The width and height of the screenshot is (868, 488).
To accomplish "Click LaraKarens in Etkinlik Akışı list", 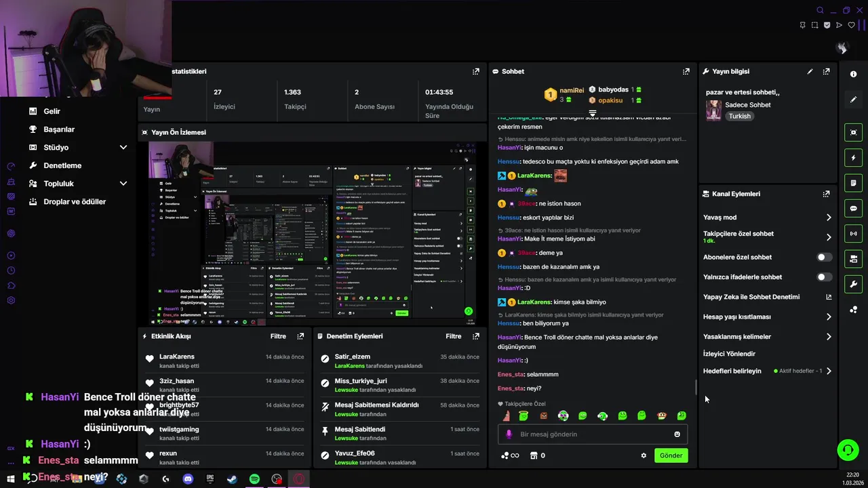I will coord(177,357).
